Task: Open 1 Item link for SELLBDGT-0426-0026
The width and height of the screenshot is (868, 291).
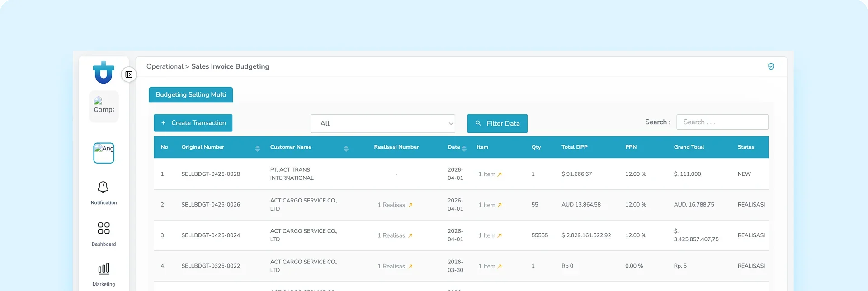Action: click(490, 205)
